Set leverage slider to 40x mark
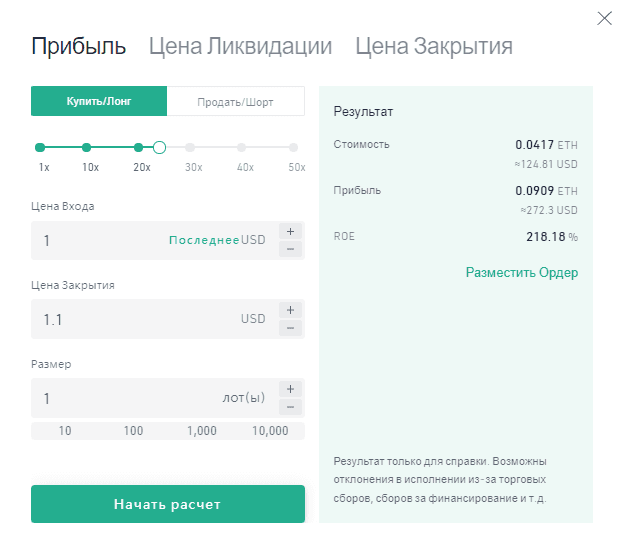This screenshot has height=546, width=625. (242, 147)
